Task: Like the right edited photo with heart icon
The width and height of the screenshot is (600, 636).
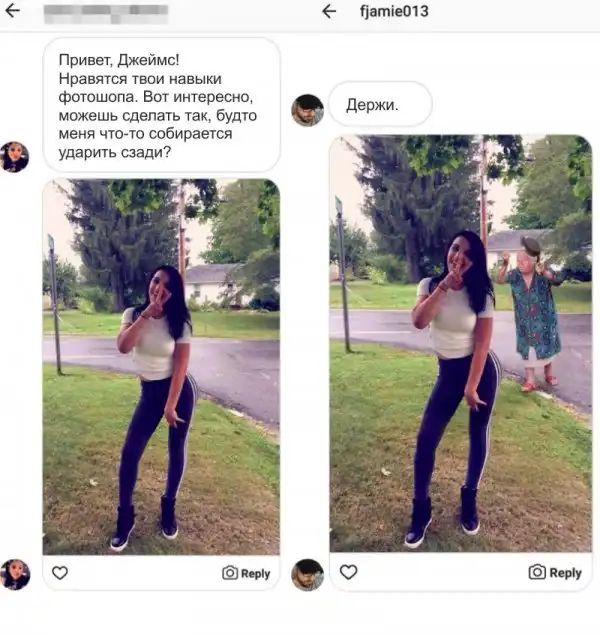Action: coord(348,572)
